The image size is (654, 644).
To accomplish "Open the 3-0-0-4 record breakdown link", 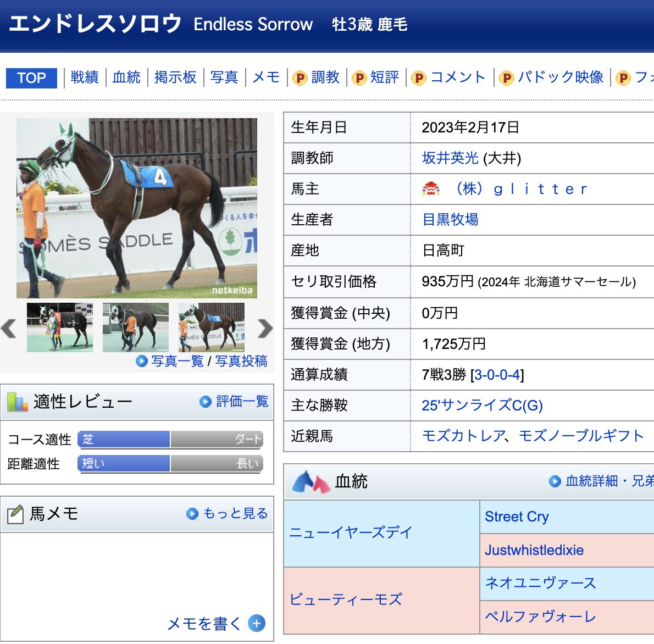I will (497, 375).
